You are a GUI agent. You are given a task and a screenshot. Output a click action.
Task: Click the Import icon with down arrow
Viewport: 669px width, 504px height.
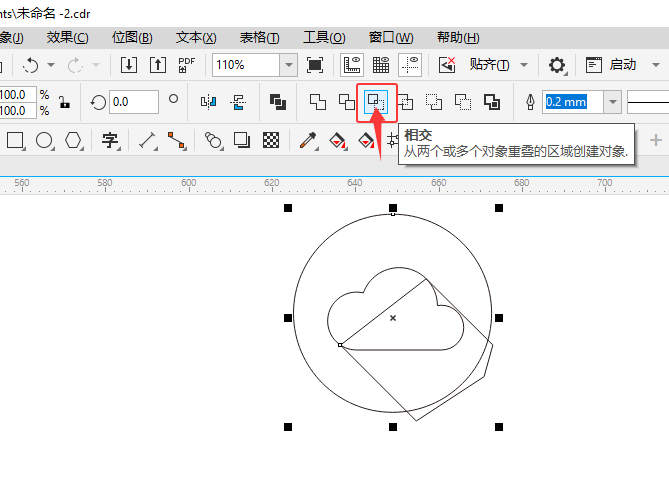tap(129, 65)
